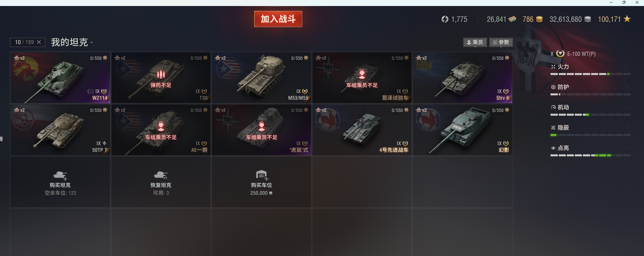This screenshot has width=644, height=256.
Task: Click the Join Battle button
Action: (x=278, y=19)
